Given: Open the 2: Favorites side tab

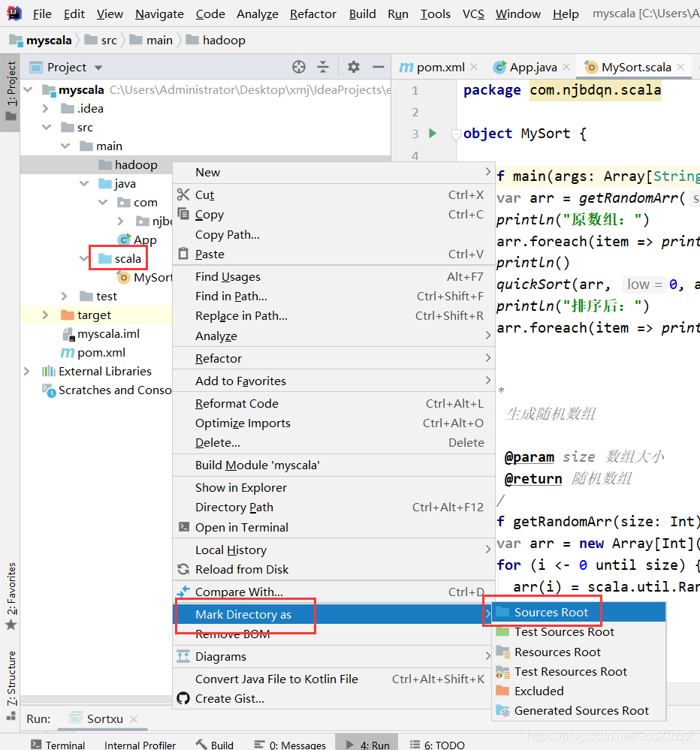Looking at the screenshot, I should click(x=11, y=595).
